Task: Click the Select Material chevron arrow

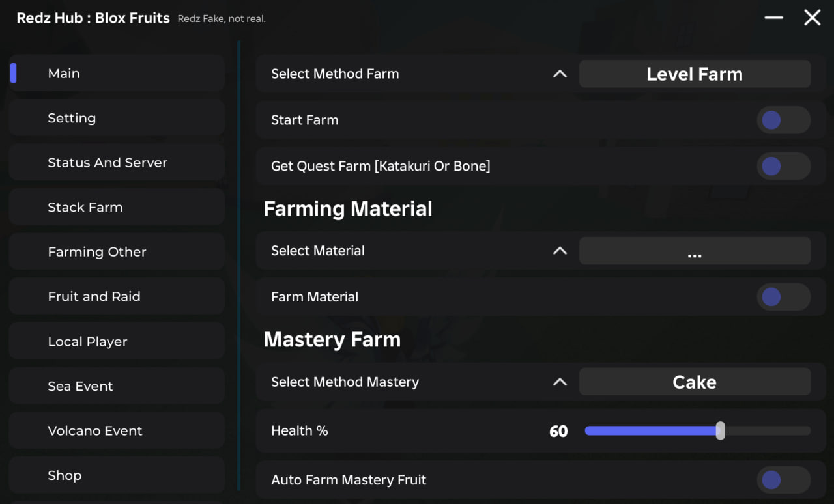Action: point(560,251)
